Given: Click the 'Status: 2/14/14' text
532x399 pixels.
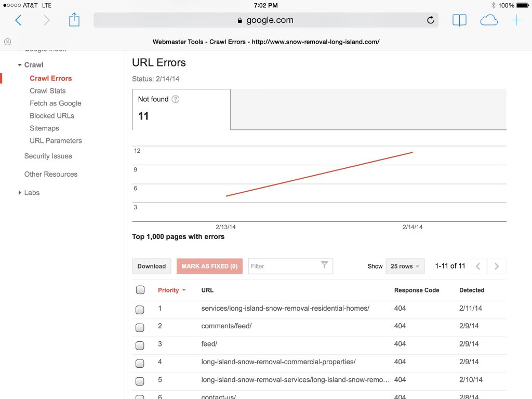Looking at the screenshot, I should (156, 79).
